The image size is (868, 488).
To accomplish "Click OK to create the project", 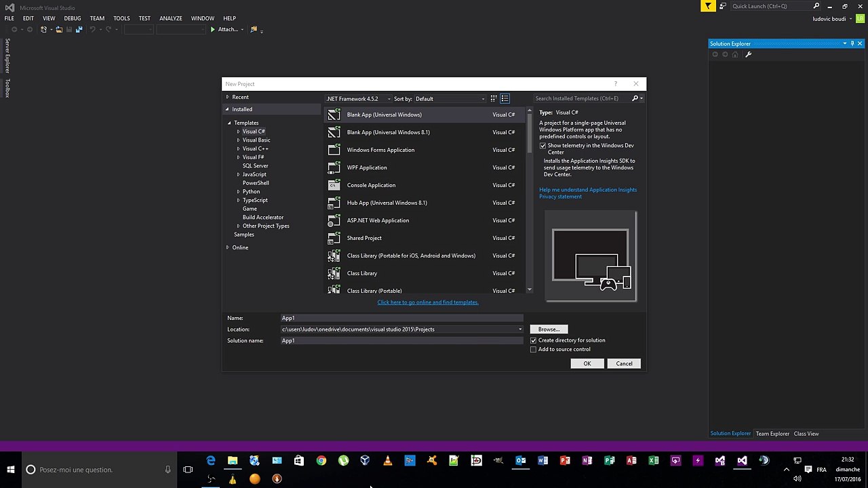I will [587, 364].
